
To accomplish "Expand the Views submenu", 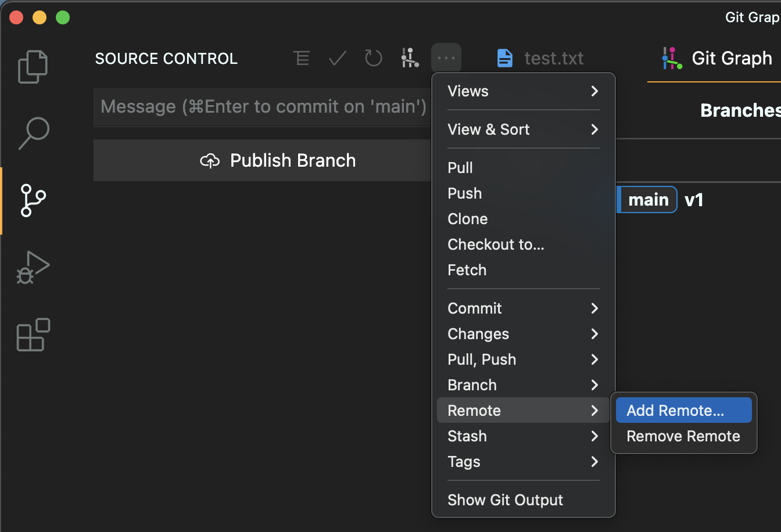I will (x=523, y=91).
